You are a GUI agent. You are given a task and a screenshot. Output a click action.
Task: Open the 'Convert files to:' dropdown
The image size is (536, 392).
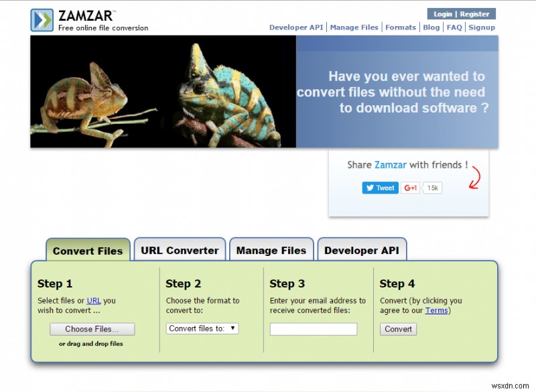(202, 328)
